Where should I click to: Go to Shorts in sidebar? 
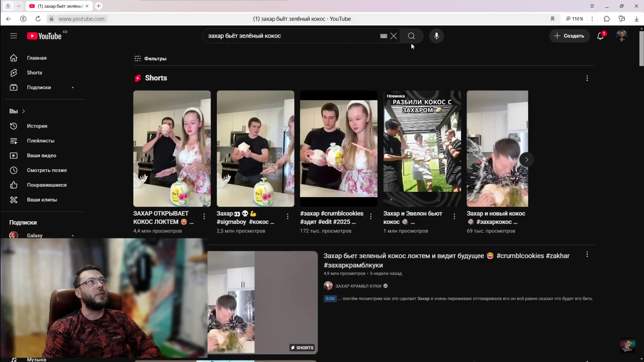tap(34, 73)
